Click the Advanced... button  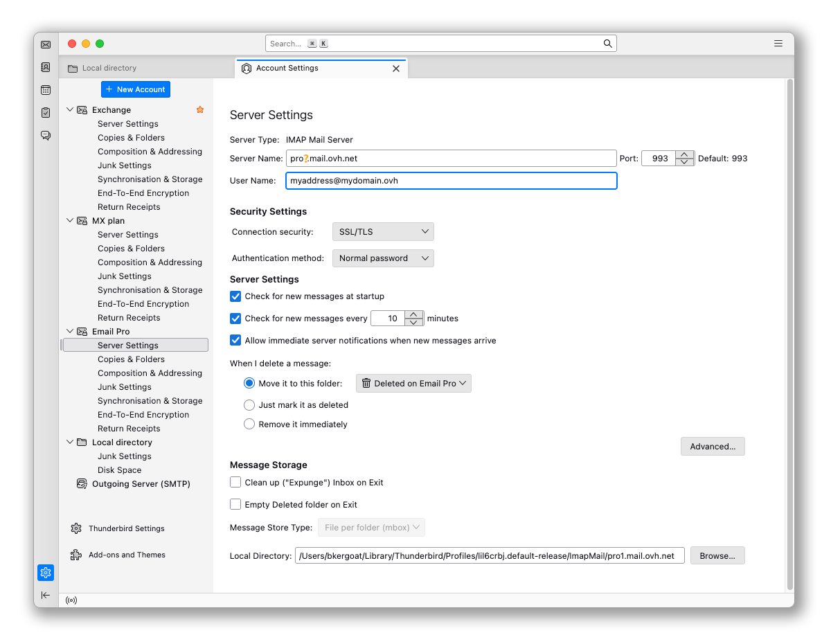pyautogui.click(x=713, y=447)
